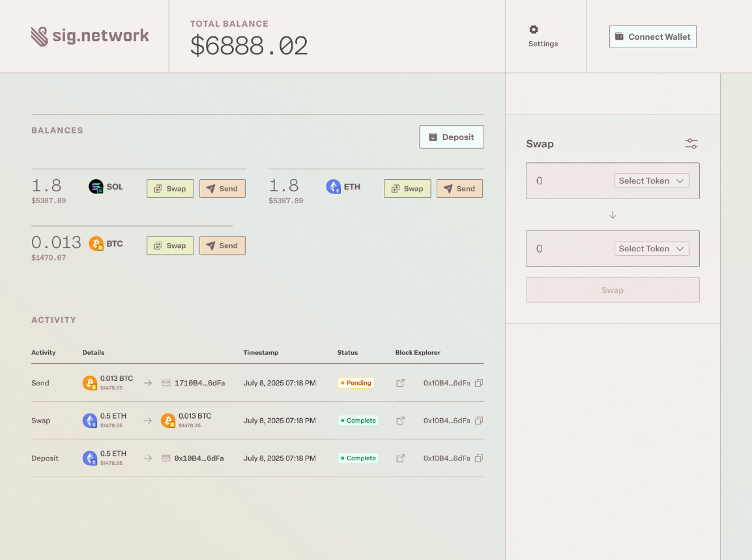Swap the BTC balance
Screen dimensions: 752x560
pyautogui.click(x=170, y=245)
